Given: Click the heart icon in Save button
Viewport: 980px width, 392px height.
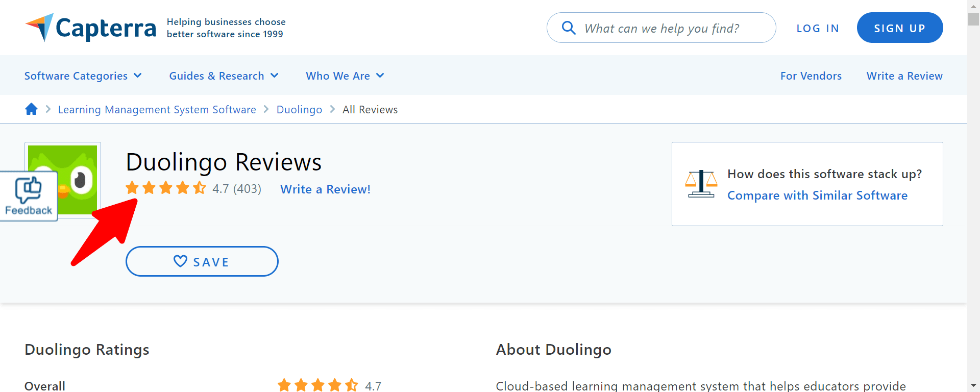Looking at the screenshot, I should click(180, 261).
